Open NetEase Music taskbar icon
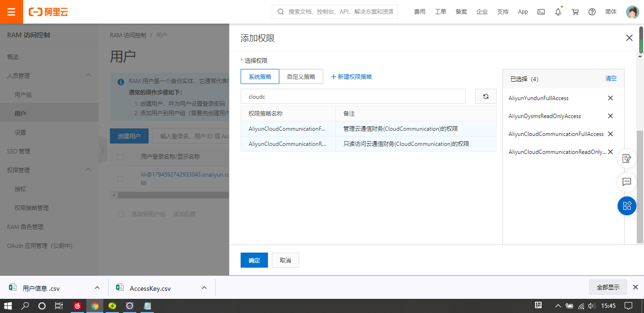Image resolution: width=644 pixels, height=313 pixels. pyautogui.click(x=77, y=306)
